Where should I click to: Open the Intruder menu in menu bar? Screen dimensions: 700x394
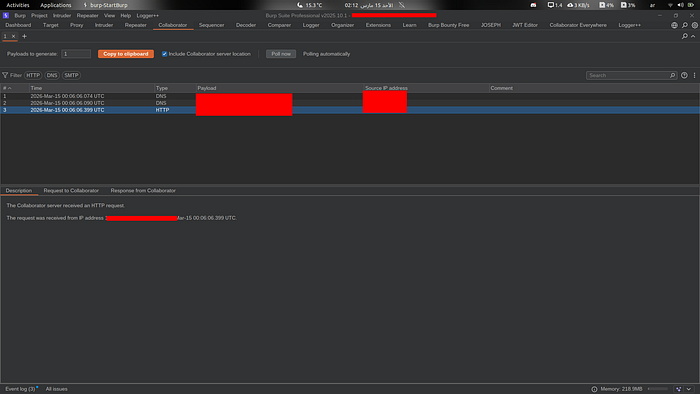62,16
